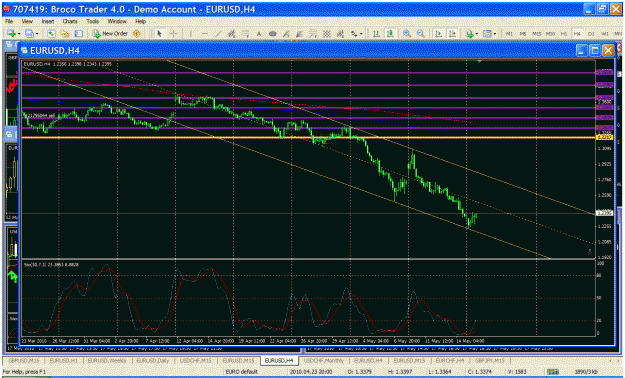Expand the Indicators dropdown arrow
625x378 pixels.
pos(477,34)
